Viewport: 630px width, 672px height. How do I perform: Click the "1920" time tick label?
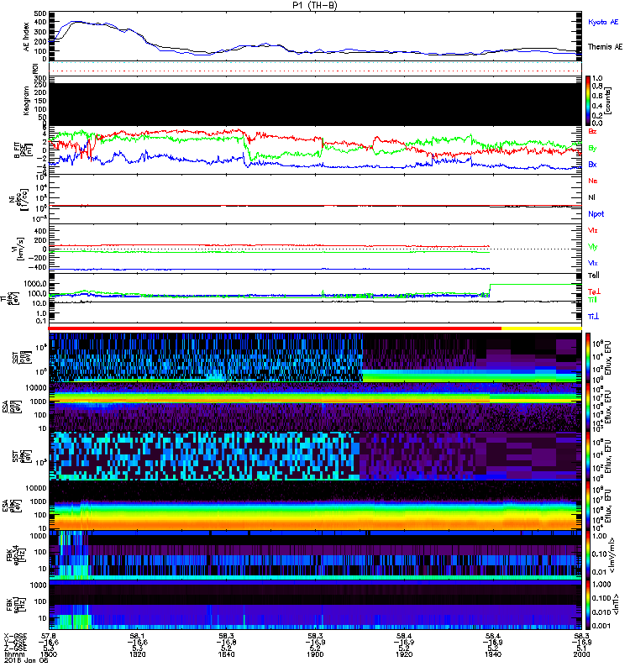[x=404, y=654]
